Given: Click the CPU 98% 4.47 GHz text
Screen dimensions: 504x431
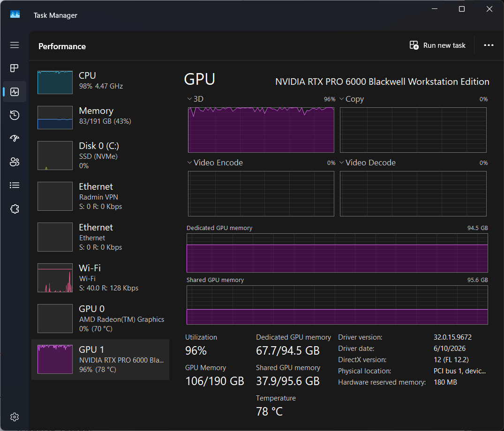Looking at the screenshot, I should (101, 86).
